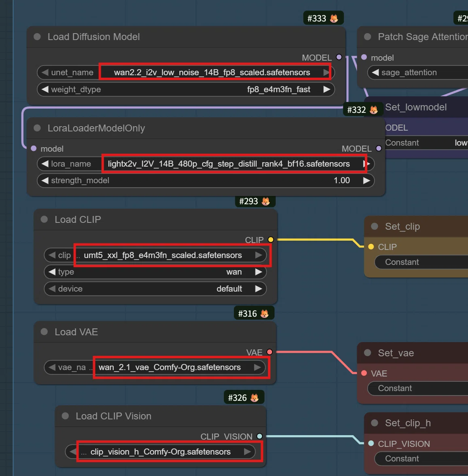Click next arrow on weight_dtype
The height and width of the screenshot is (476, 468).
(x=327, y=89)
